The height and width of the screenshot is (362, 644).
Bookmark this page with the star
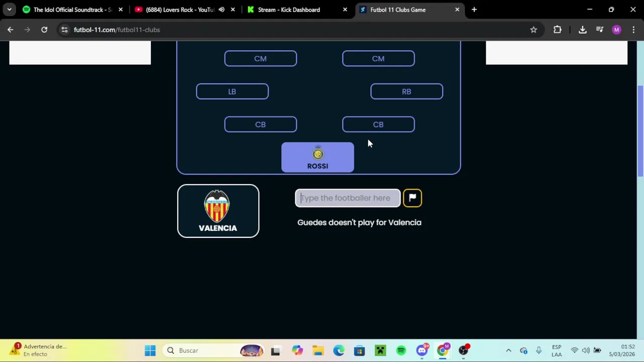click(x=533, y=30)
